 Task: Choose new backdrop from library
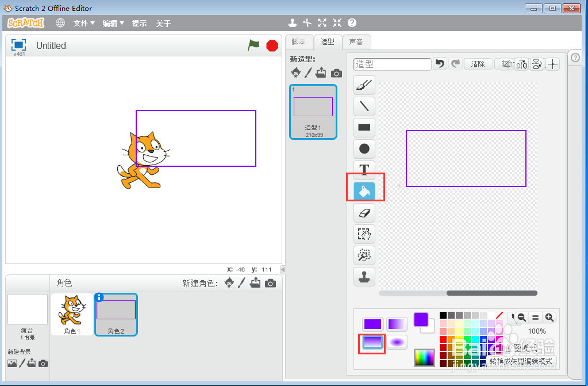pos(12,363)
